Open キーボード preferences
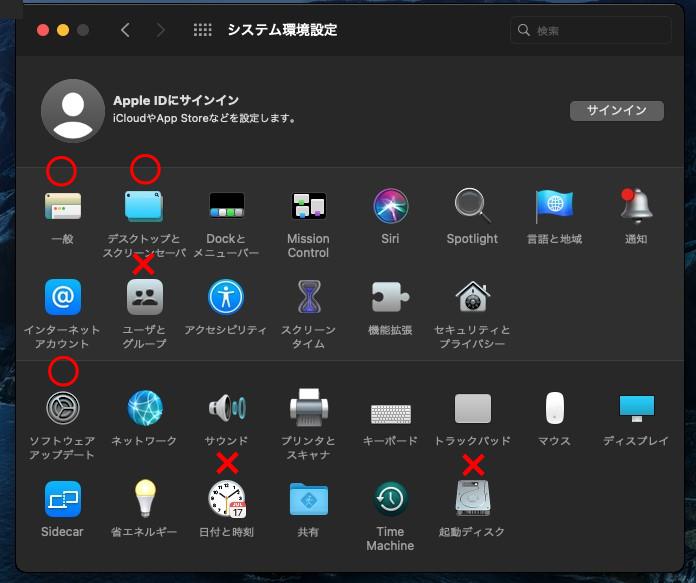This screenshot has width=696, height=583. point(391,414)
